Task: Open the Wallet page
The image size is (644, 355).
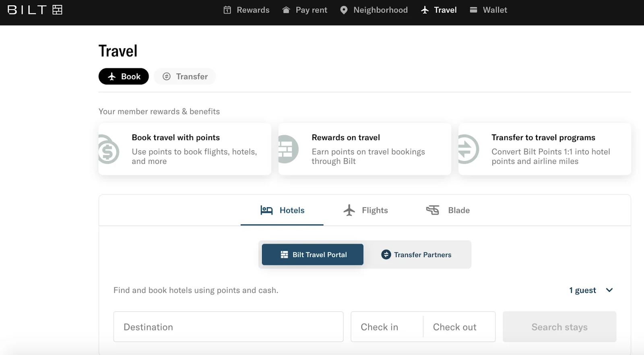Action: click(488, 10)
